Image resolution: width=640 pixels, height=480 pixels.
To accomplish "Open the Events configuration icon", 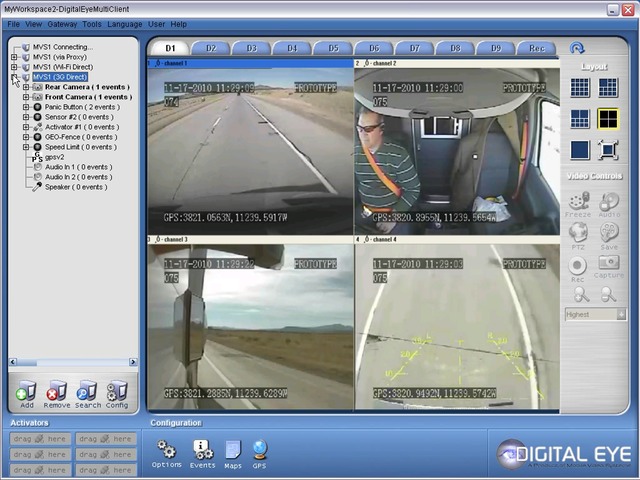I will pyautogui.click(x=202, y=453).
